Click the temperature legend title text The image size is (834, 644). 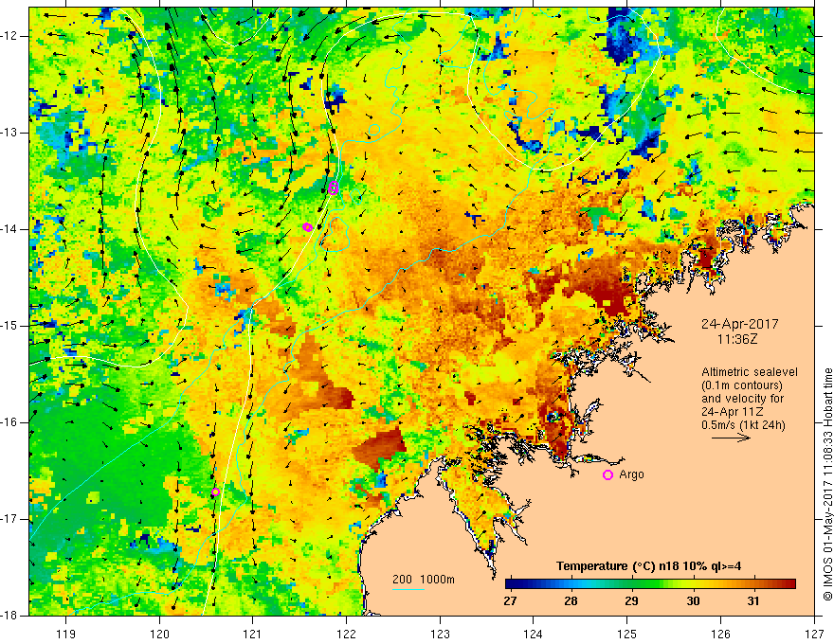(x=649, y=566)
